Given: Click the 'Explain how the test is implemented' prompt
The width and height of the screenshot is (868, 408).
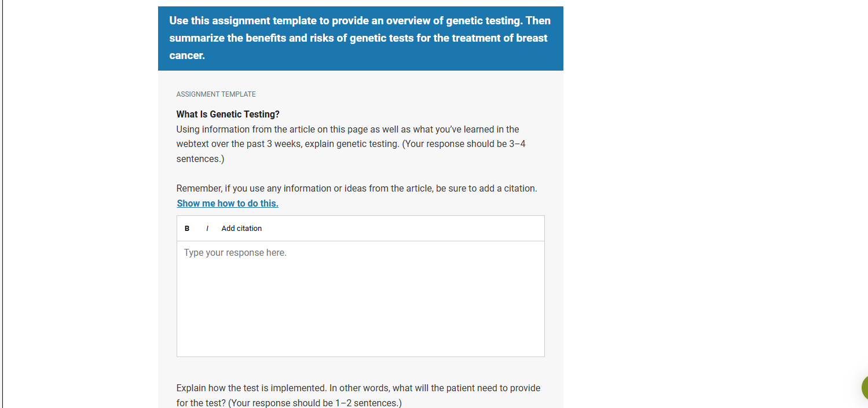Looking at the screenshot, I should point(358,395).
